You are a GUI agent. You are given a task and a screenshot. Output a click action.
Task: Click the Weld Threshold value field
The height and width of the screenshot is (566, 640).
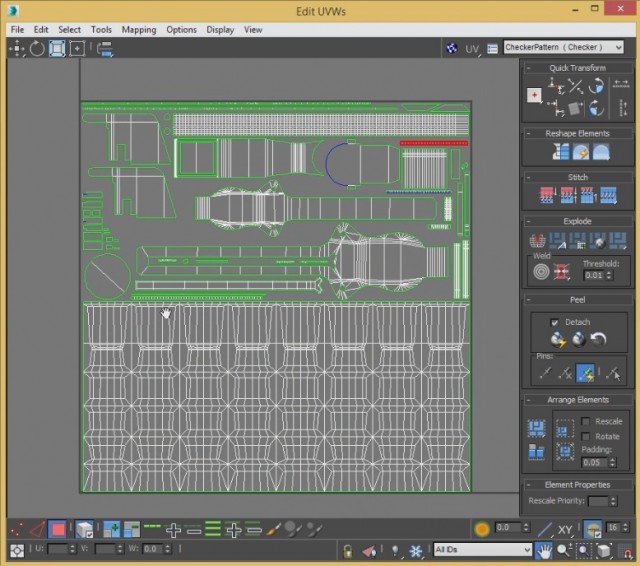point(593,275)
